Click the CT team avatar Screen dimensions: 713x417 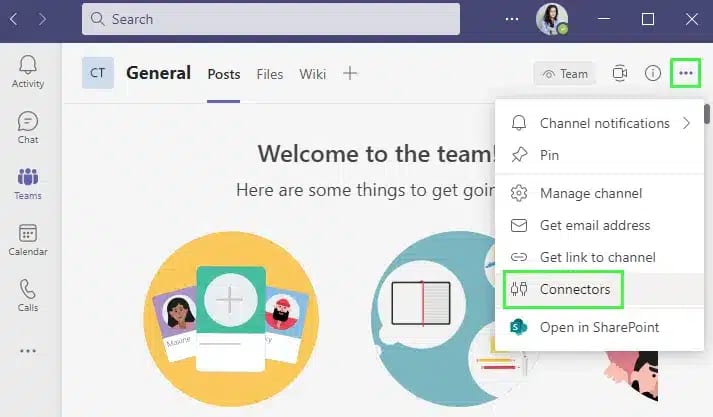[98, 73]
